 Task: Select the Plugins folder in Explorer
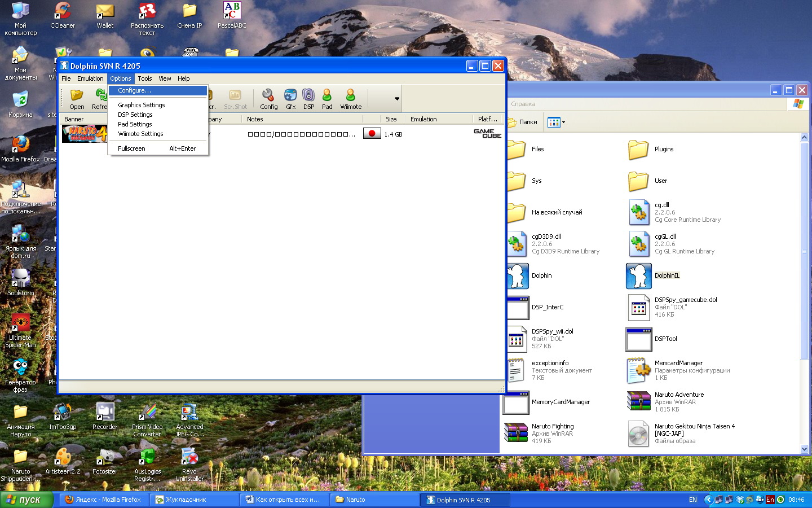(651, 149)
